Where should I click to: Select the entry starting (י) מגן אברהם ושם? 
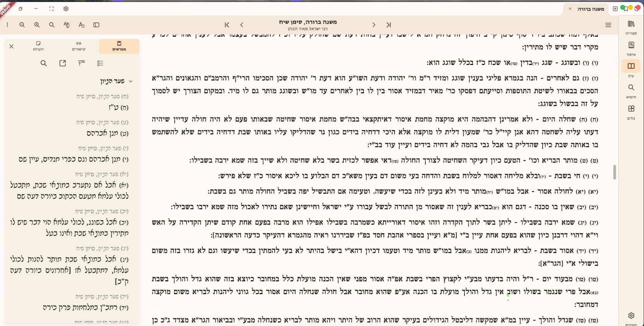pyautogui.click(x=73, y=159)
